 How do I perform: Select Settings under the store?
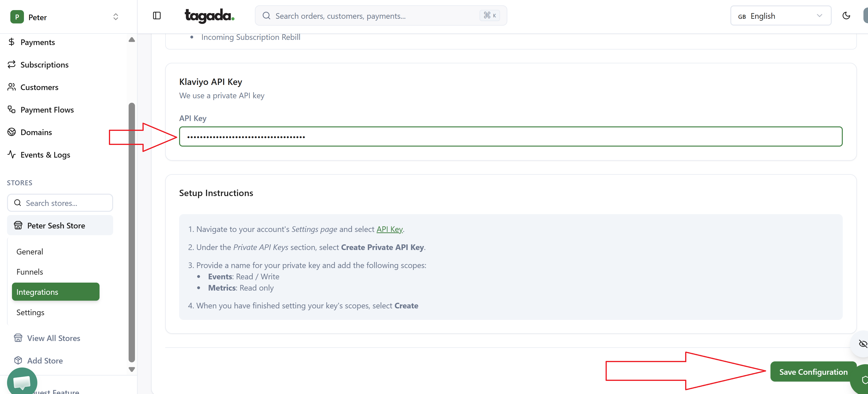coord(30,313)
